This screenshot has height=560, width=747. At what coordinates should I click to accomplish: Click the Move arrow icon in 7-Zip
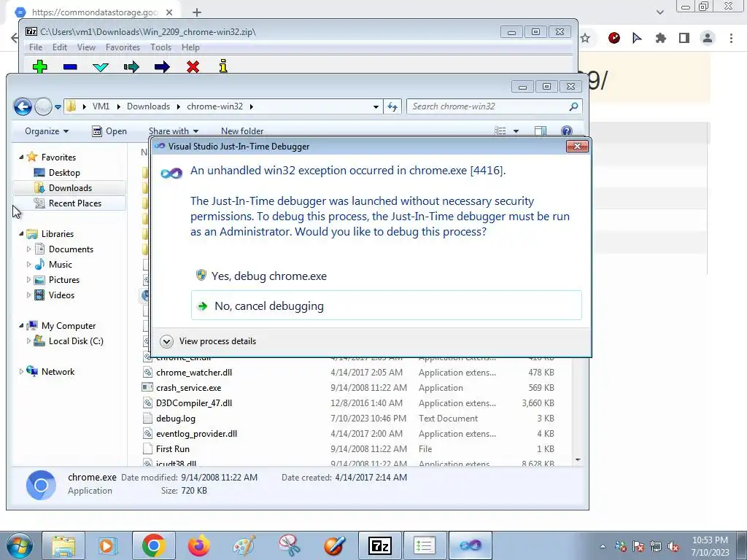click(162, 66)
